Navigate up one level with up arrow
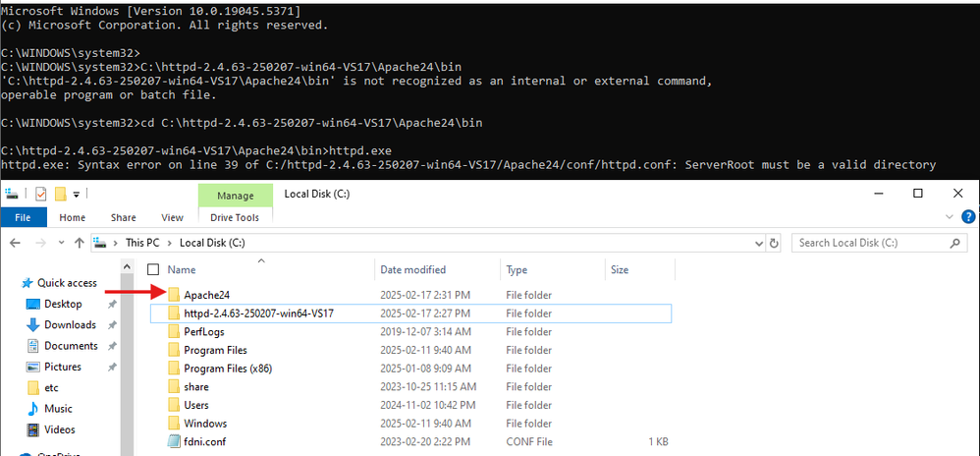This screenshot has width=980, height=456. click(x=80, y=244)
